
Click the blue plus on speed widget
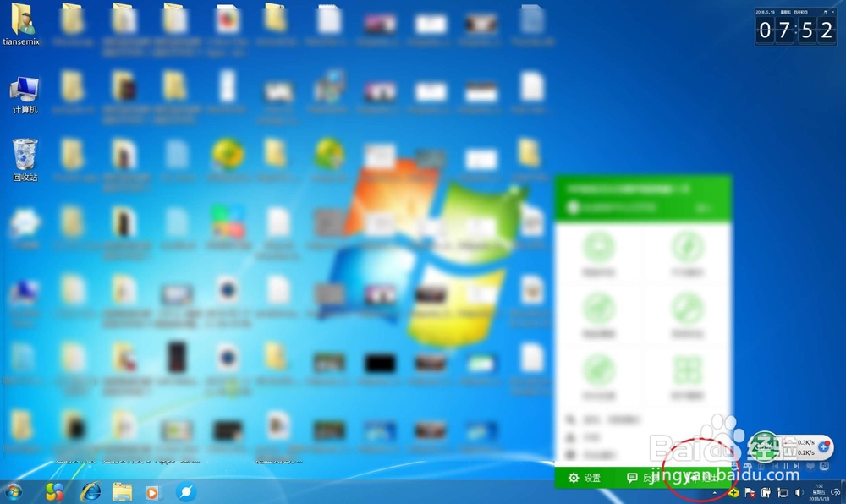(x=823, y=446)
